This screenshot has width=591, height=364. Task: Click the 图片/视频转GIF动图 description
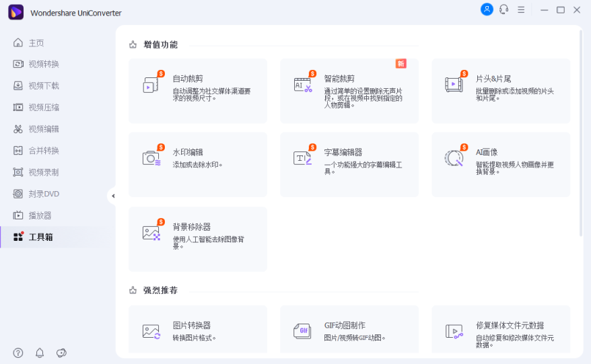[355, 338]
